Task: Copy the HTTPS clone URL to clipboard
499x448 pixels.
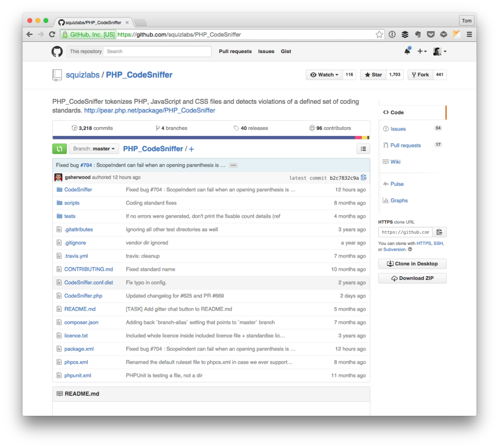Action: (x=439, y=232)
